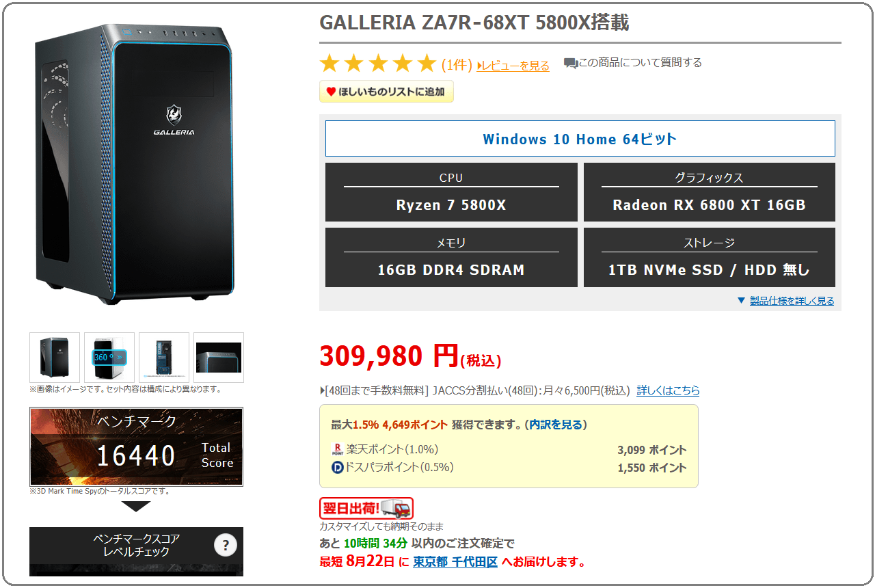Open the 360° view thumbnail
875x588 pixels.
109,358
